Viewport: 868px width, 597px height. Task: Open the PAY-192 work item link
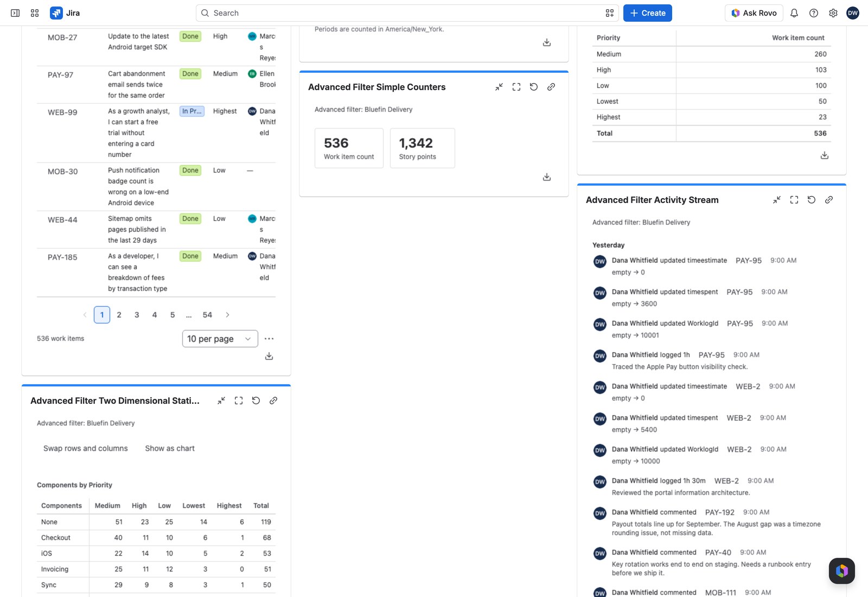tap(720, 512)
